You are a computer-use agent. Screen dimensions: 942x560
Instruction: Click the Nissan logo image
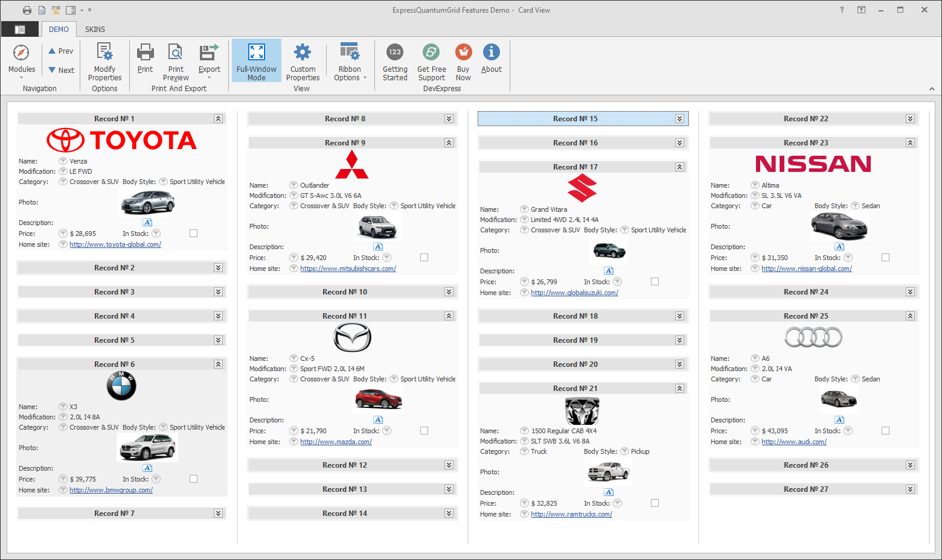pyautogui.click(x=813, y=164)
